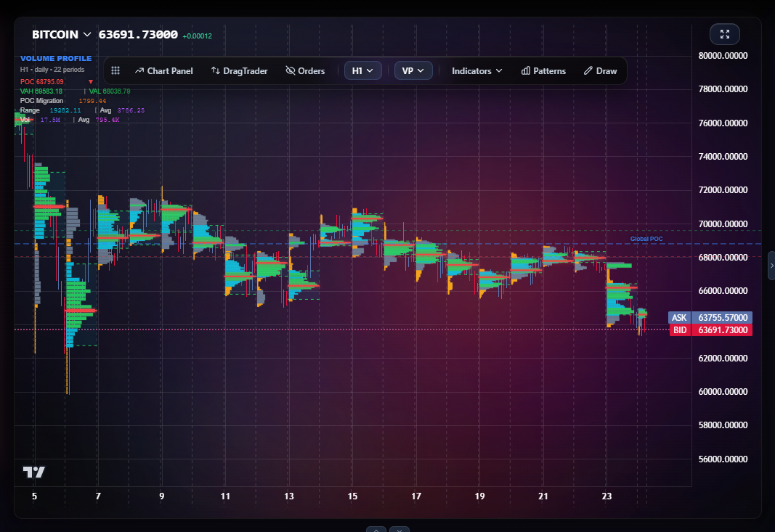
Task: Open the Chart Panel
Action: tap(163, 70)
